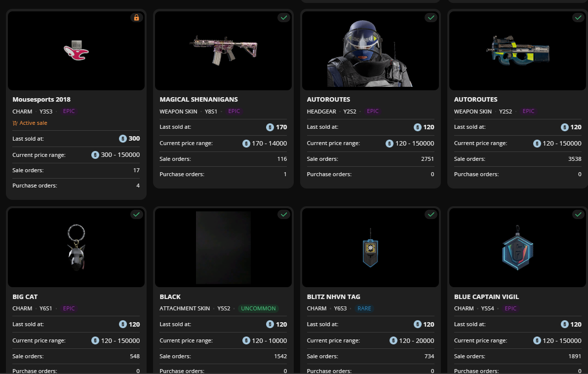Click the green checkmark on Magical Shenanigans card
Image resolution: width=588 pixels, height=374 pixels.
tap(284, 18)
